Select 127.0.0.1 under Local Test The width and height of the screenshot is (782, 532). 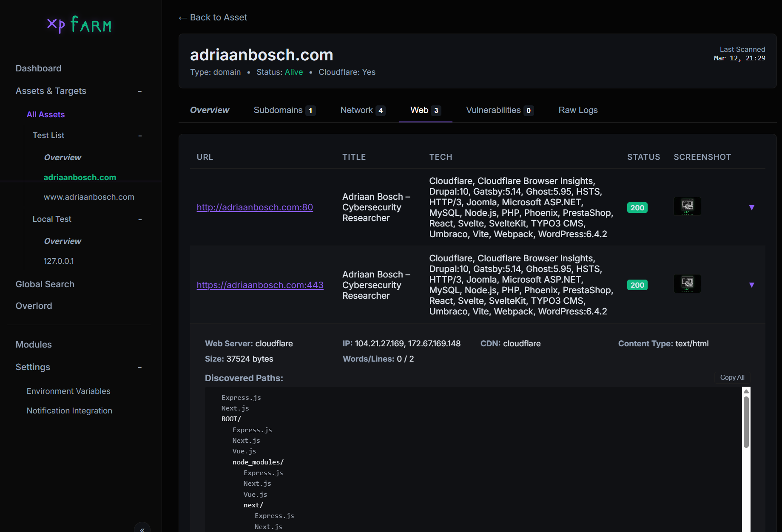point(59,261)
